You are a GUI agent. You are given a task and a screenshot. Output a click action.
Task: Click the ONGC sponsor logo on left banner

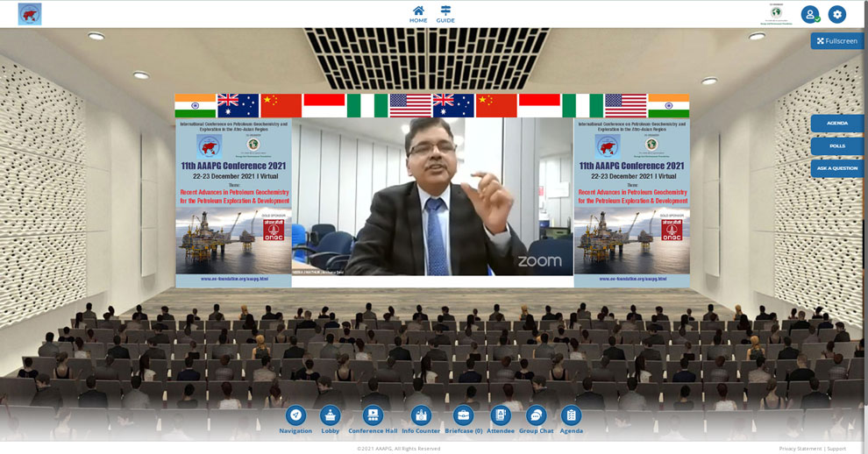click(274, 230)
